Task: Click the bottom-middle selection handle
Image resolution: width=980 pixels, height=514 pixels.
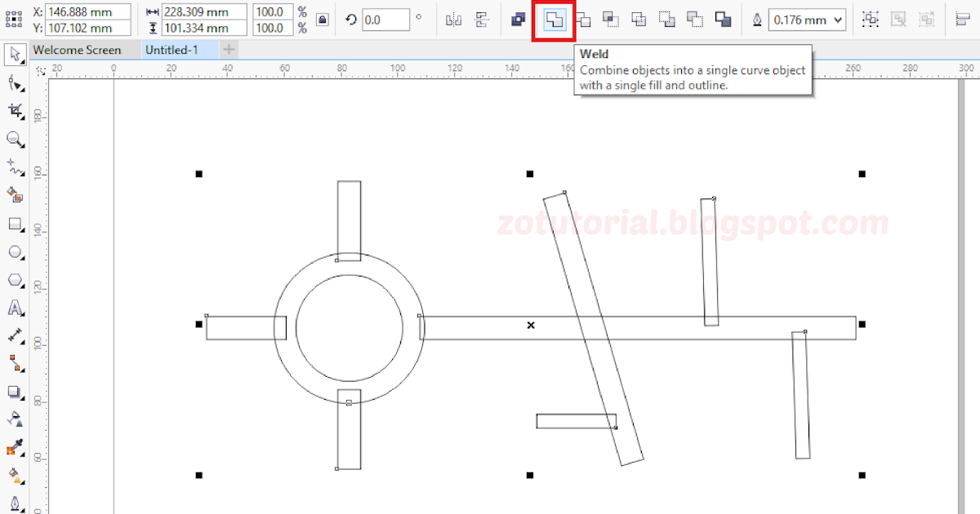Action: click(x=530, y=475)
